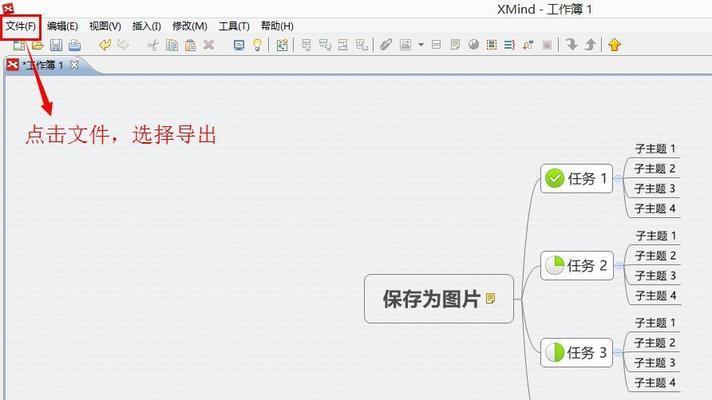Click the greyed redo arrow icon
This screenshot has width=712, height=400.
pos(123,44)
